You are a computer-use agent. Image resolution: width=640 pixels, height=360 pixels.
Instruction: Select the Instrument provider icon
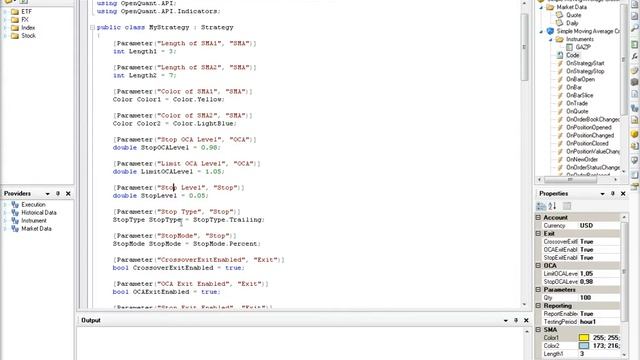tap(15, 220)
